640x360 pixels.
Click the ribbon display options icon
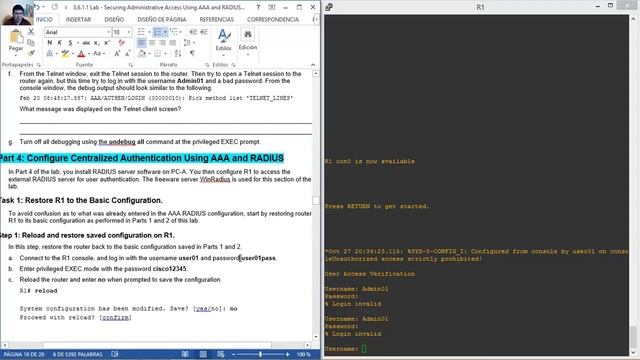(x=272, y=7)
